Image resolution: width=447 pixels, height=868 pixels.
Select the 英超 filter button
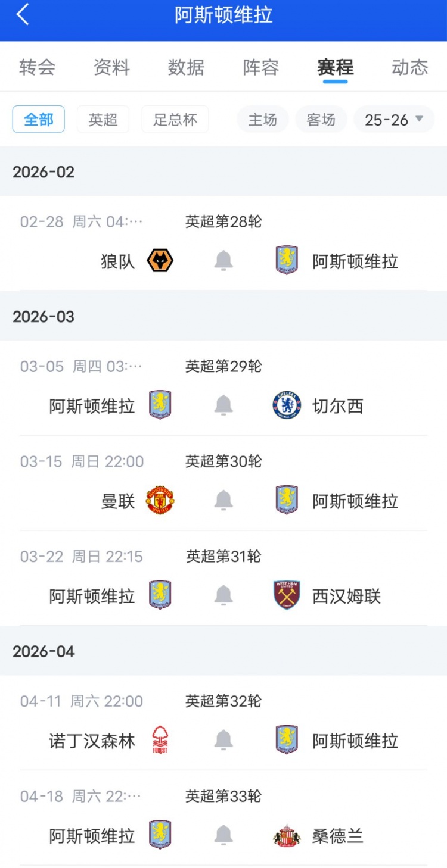(103, 120)
